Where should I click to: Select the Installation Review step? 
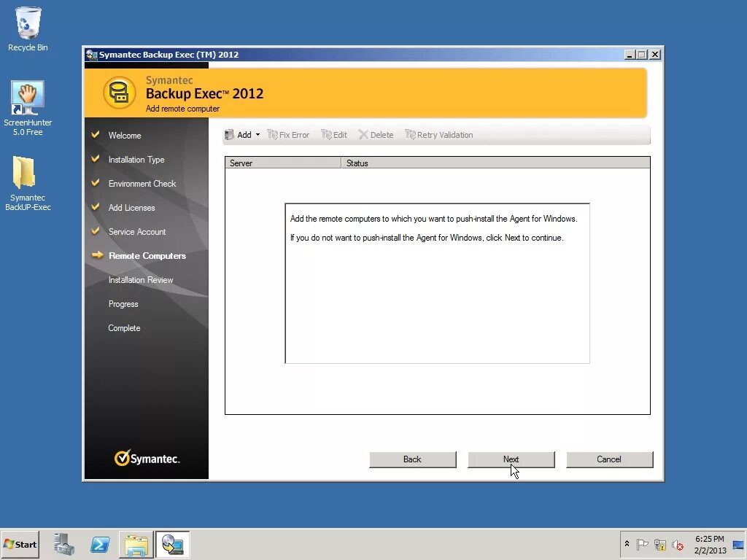[141, 280]
